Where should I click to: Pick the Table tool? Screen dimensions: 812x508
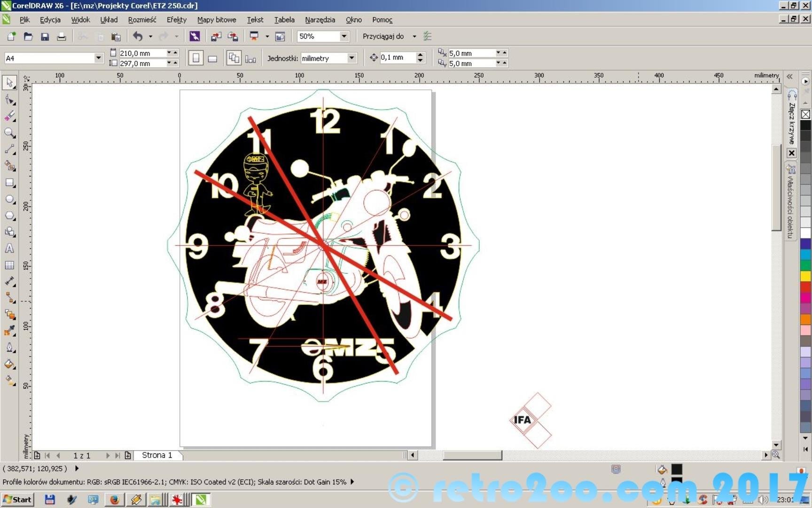click(9, 265)
